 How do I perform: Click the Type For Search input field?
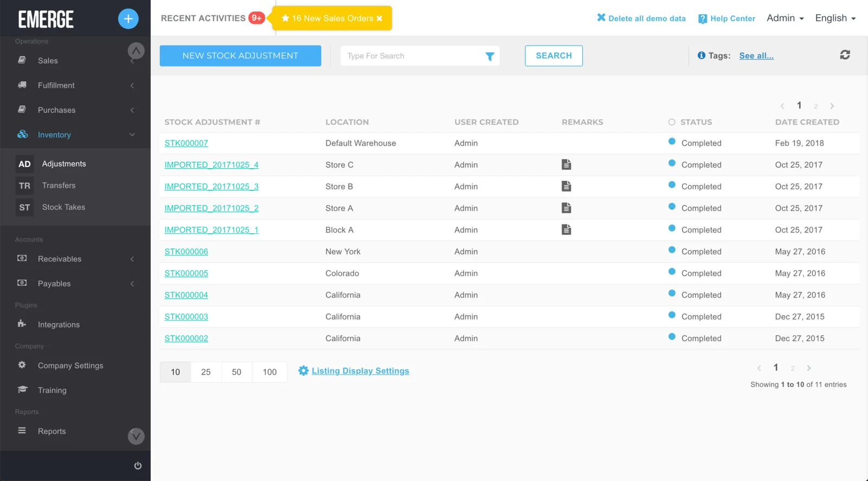(412, 56)
